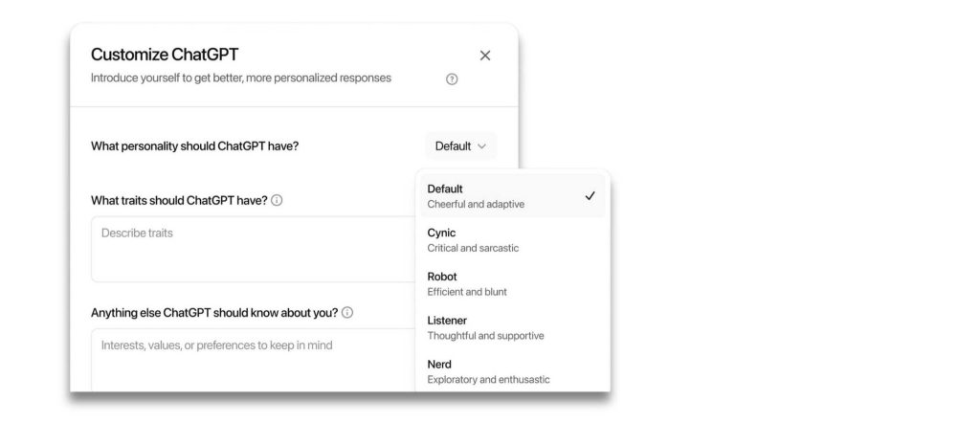The image size is (980, 423).
Task: Click 'Anything else ChatGPT should know' label
Action: click(x=214, y=312)
